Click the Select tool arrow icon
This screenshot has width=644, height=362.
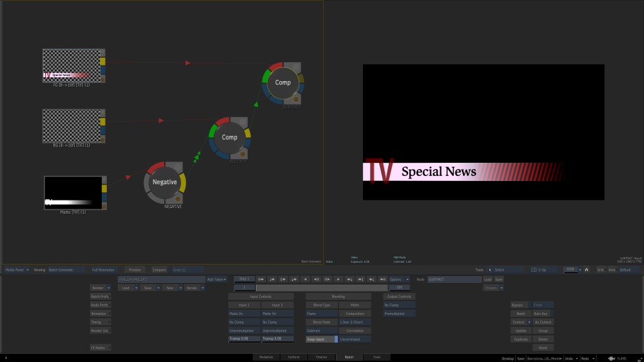pyautogui.click(x=490, y=270)
